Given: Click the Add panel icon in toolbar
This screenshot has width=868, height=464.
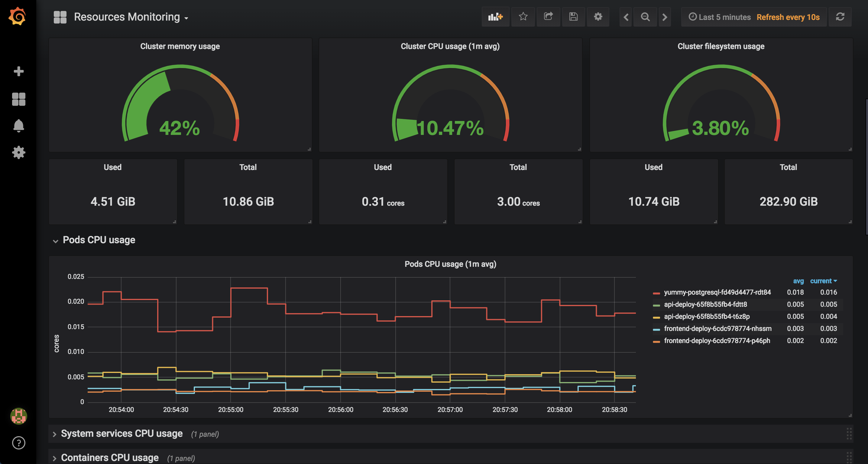Looking at the screenshot, I should (495, 17).
